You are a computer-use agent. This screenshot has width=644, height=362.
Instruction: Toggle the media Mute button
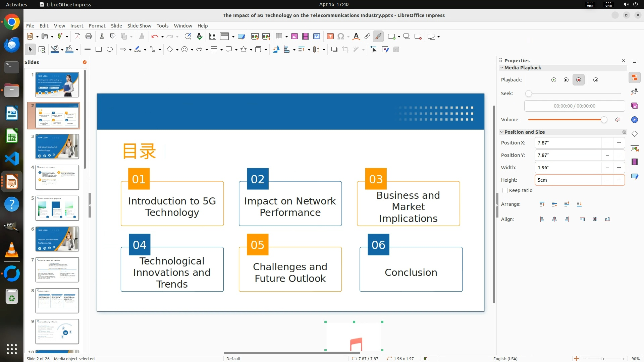tap(618, 120)
